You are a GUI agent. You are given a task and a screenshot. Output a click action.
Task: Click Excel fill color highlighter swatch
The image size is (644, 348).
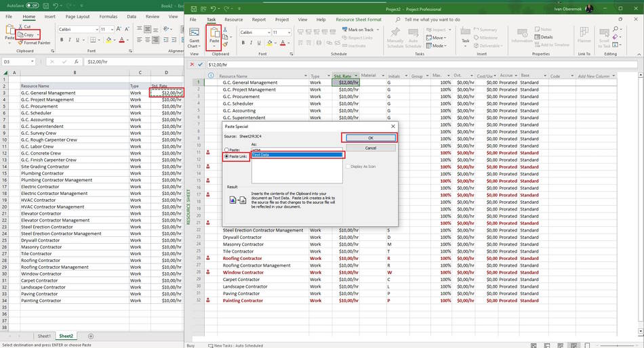[x=108, y=40]
